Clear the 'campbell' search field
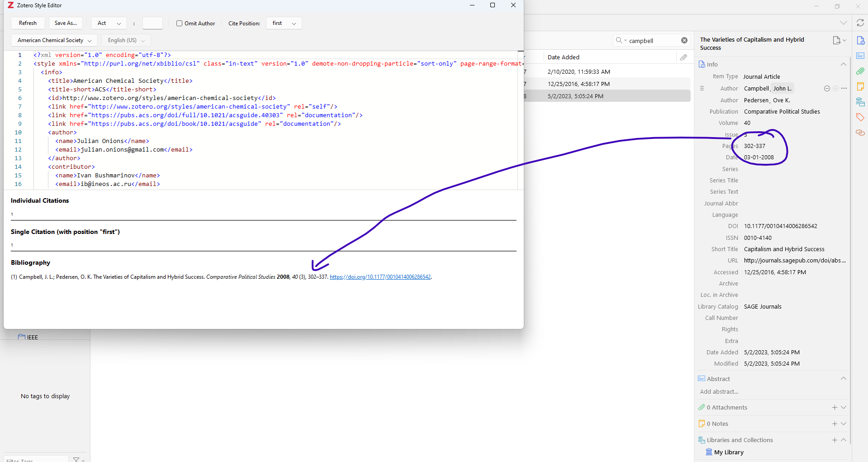Image resolution: width=868 pixels, height=462 pixels. point(684,40)
